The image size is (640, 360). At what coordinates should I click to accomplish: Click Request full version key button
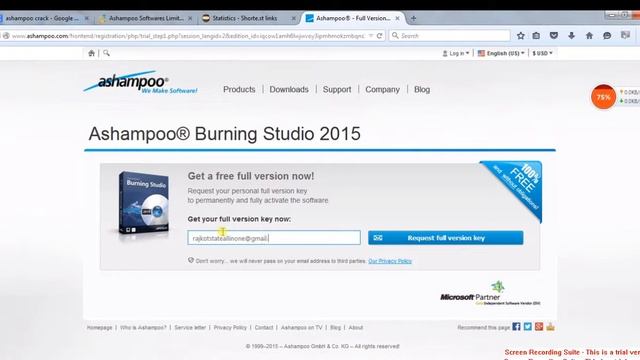445,238
